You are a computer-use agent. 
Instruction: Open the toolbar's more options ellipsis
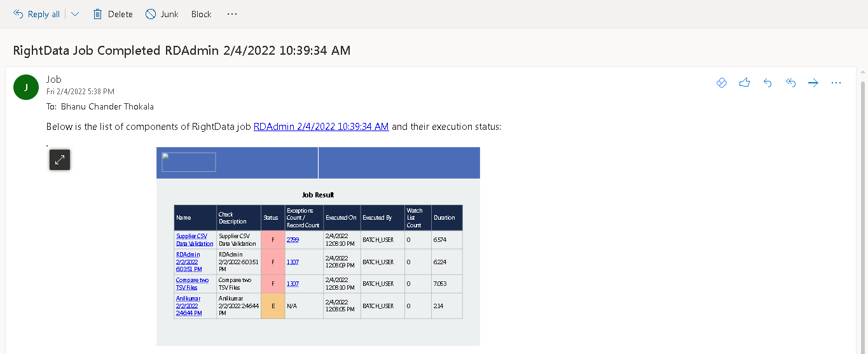pos(232,14)
